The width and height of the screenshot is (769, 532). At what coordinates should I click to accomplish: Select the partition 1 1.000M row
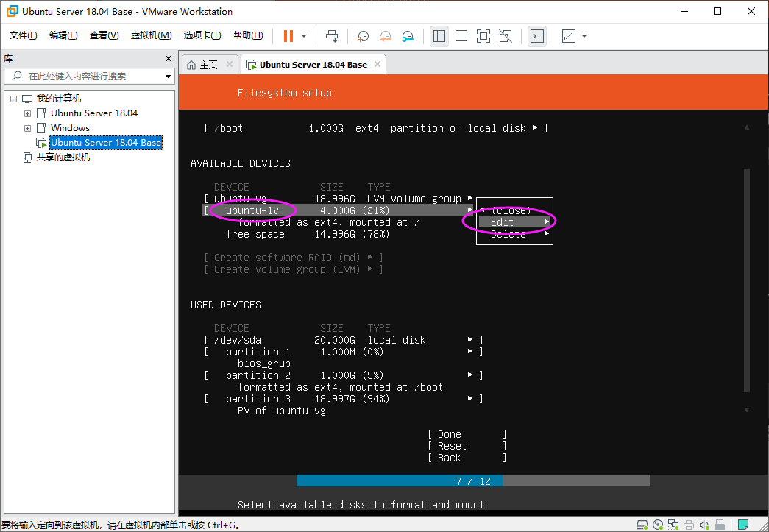344,352
